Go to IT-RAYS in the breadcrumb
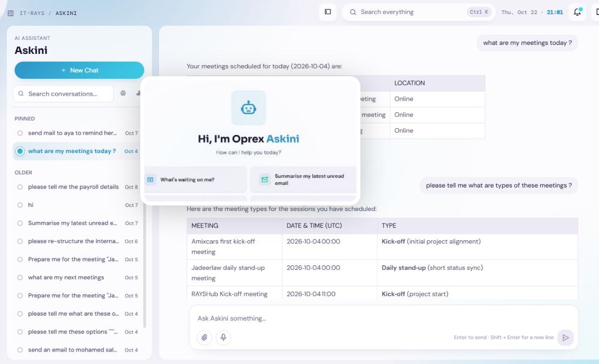The width and height of the screenshot is (599, 364). (x=32, y=13)
